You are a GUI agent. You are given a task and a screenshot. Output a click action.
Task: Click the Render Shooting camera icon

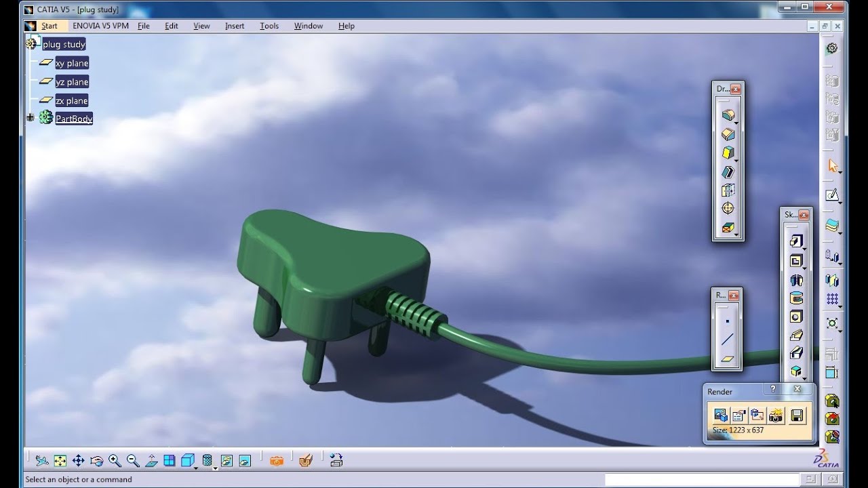(776, 415)
